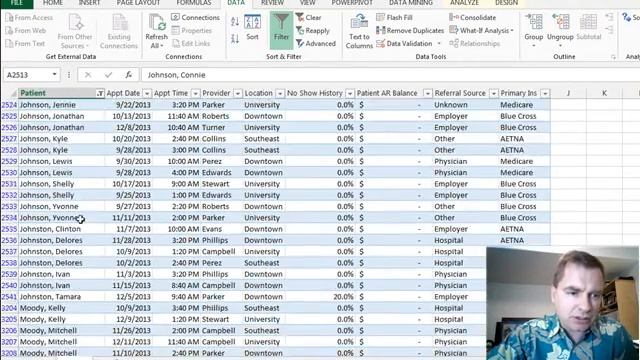This screenshot has width=640, height=360.
Task: Click the Edit Links command
Action: pos(191,43)
